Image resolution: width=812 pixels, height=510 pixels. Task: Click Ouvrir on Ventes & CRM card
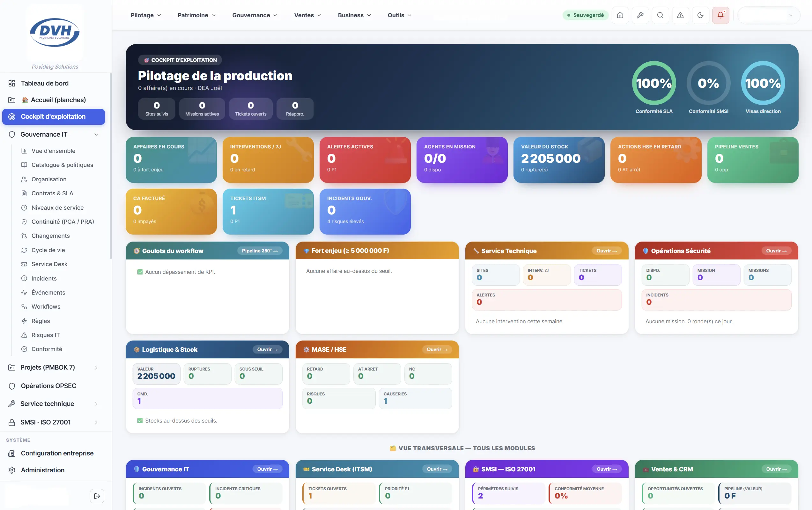click(776, 469)
